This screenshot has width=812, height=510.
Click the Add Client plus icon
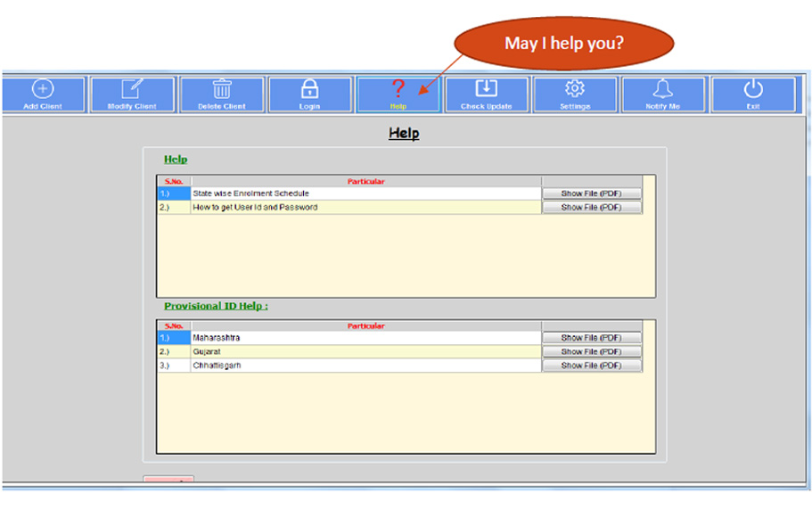[x=43, y=89]
